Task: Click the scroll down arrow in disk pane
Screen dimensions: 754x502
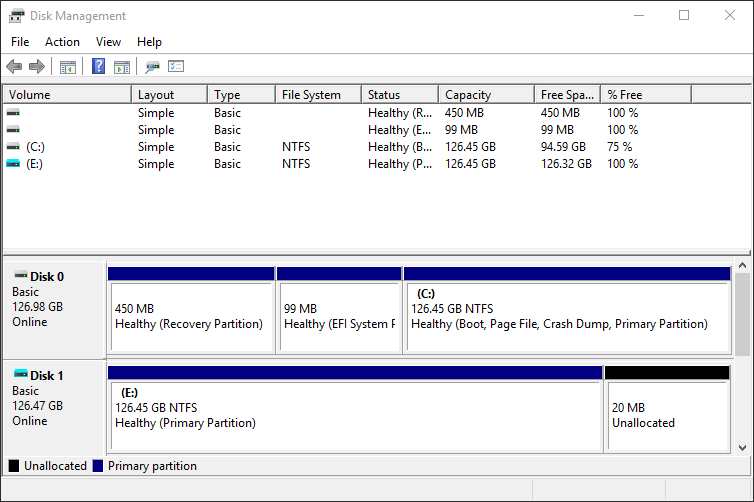Action: coord(743,447)
